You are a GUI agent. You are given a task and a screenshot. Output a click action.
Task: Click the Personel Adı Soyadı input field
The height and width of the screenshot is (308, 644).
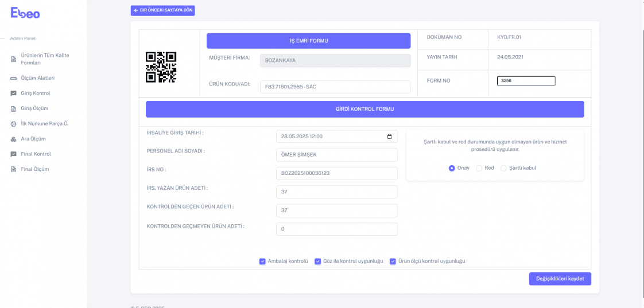coord(337,155)
